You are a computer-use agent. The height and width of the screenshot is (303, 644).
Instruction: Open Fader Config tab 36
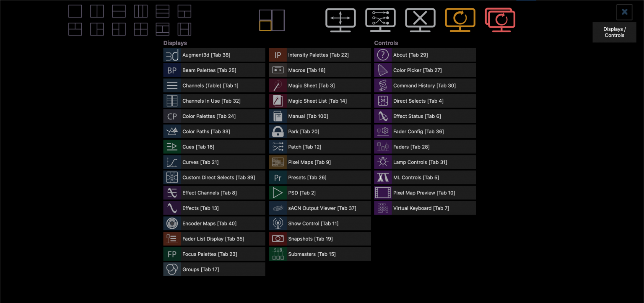[x=425, y=132]
